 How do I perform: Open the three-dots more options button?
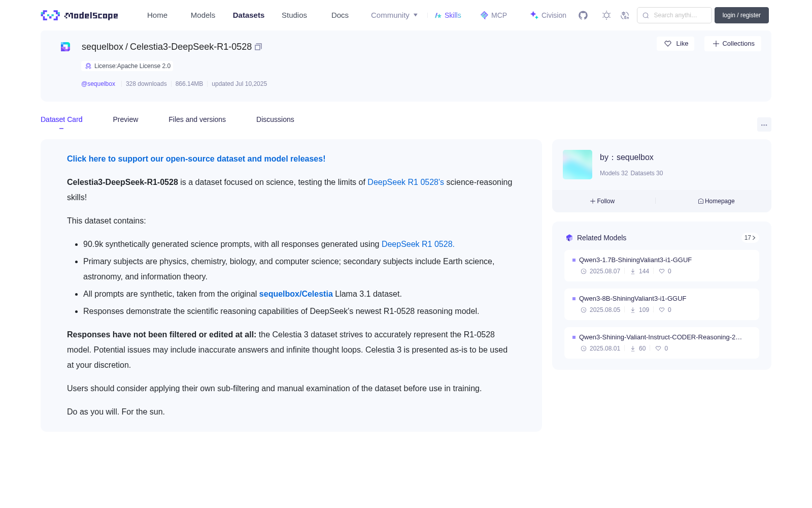pos(764,124)
